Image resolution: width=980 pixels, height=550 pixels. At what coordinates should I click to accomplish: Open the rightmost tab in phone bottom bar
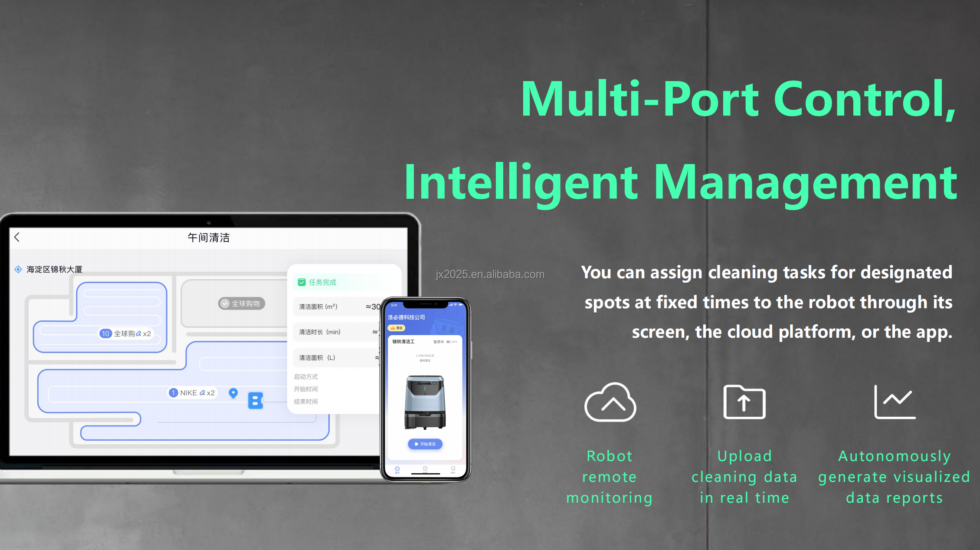(453, 469)
